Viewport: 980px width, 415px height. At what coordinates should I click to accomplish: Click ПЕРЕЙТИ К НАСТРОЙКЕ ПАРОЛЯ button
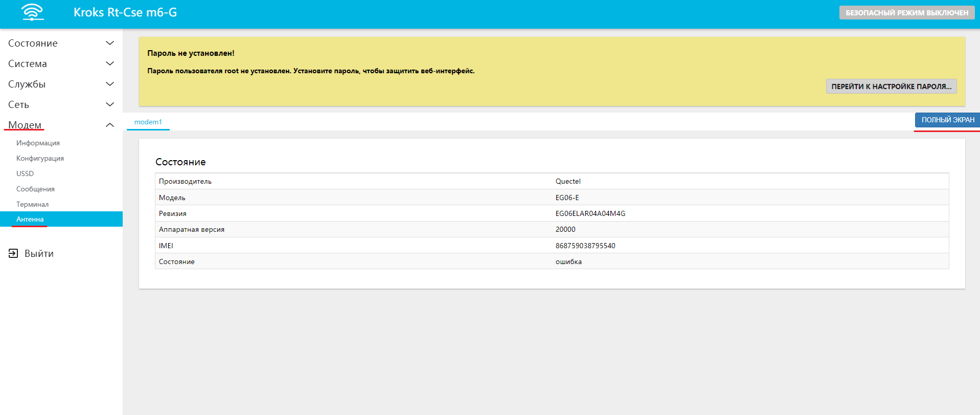tap(891, 86)
